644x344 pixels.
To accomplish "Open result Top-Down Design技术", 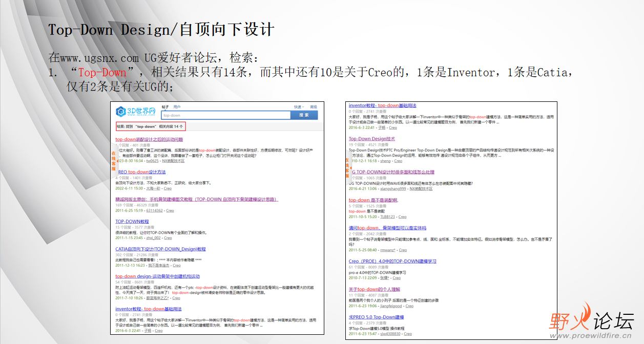I will point(372,139).
